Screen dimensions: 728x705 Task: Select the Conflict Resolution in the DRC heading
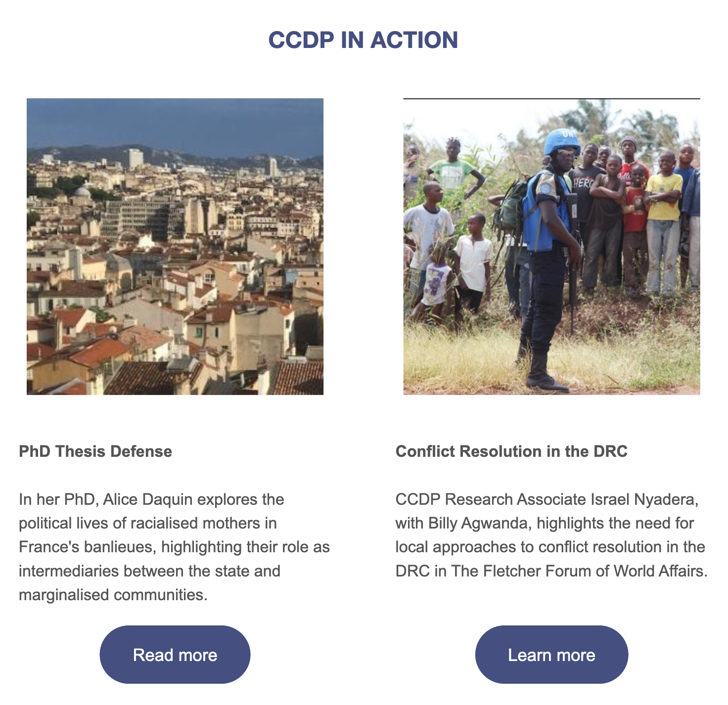pyautogui.click(x=511, y=451)
